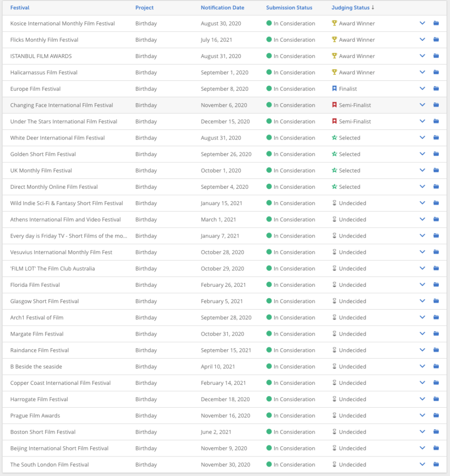Open Arch1 Festival of Film entry
Viewport: 450px width, 476px height.
click(x=37, y=317)
